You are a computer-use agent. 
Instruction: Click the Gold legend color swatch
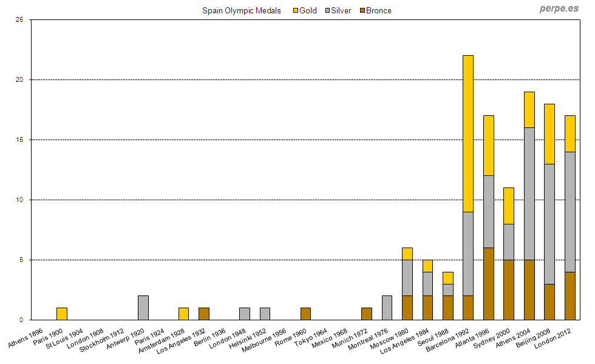pyautogui.click(x=296, y=11)
